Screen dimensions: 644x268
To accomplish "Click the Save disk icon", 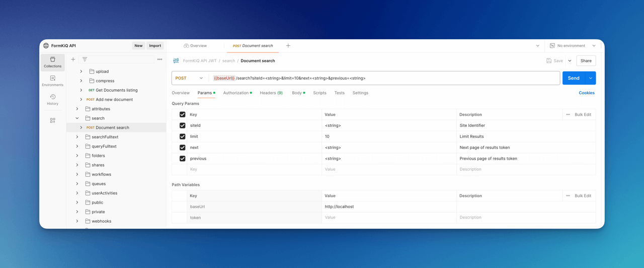I will [549, 61].
